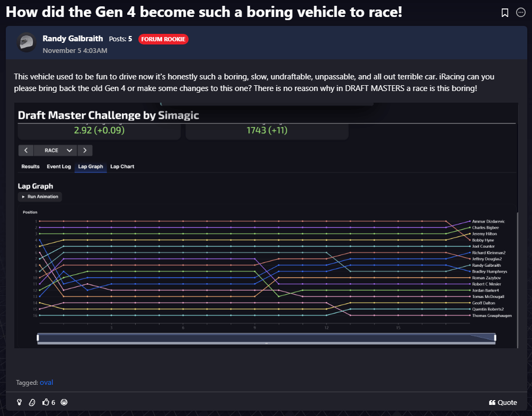This screenshot has width=532, height=416.
Task: Click Randy Galbraith's helmet avatar
Action: tap(26, 42)
